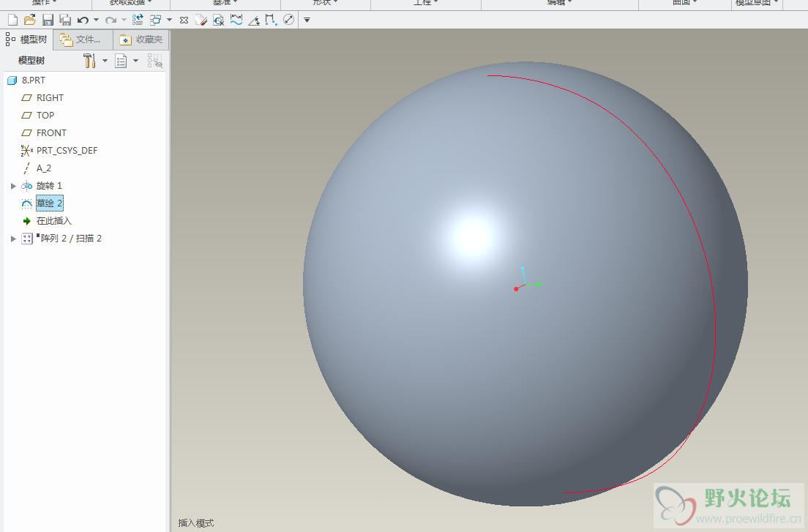The height and width of the screenshot is (532, 808).
Task: Click the close window icon in toolbar
Action: (184, 20)
